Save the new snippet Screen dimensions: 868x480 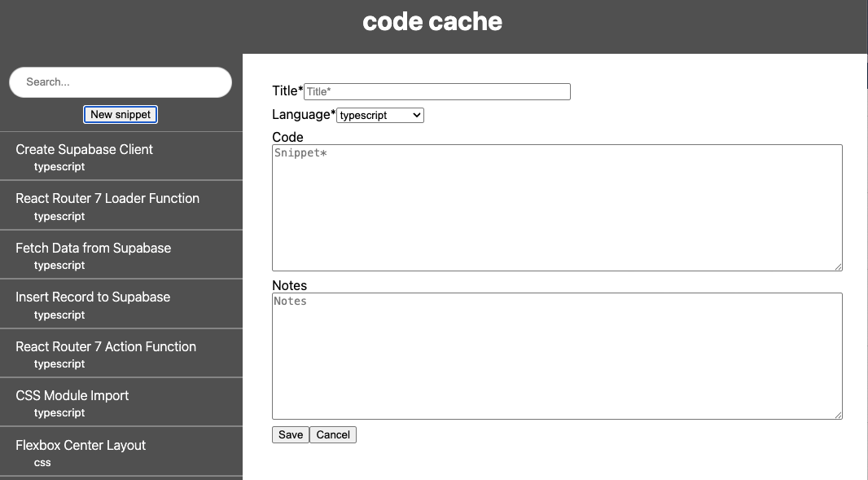pos(291,435)
